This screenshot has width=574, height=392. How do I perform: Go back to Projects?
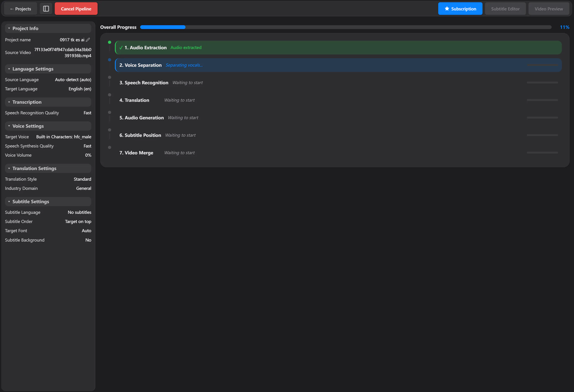tap(20, 9)
